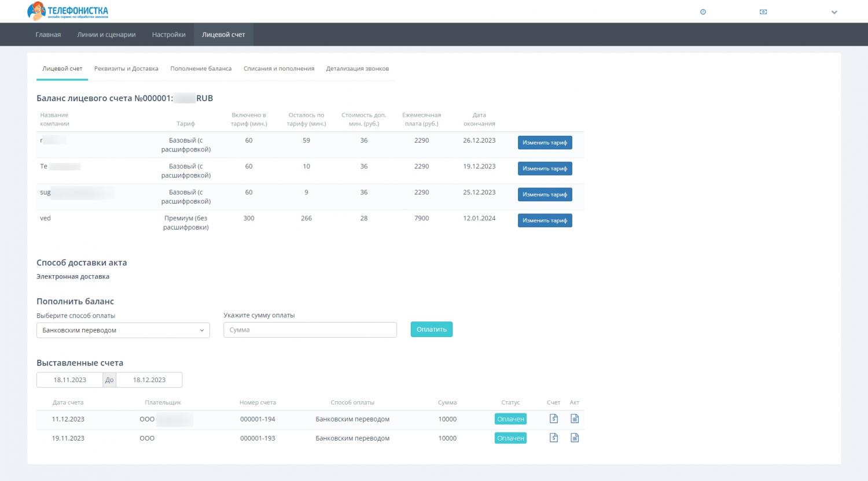The width and height of the screenshot is (868, 481).
Task: Expand the user menu chevron in header
Action: (x=834, y=12)
